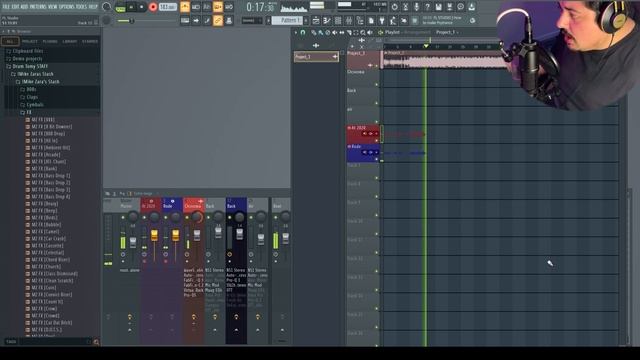Click the record button in transport

coord(153,7)
